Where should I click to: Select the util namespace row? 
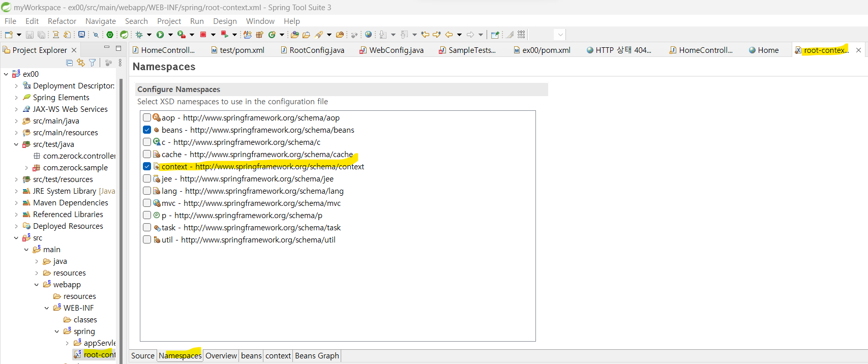tap(248, 239)
